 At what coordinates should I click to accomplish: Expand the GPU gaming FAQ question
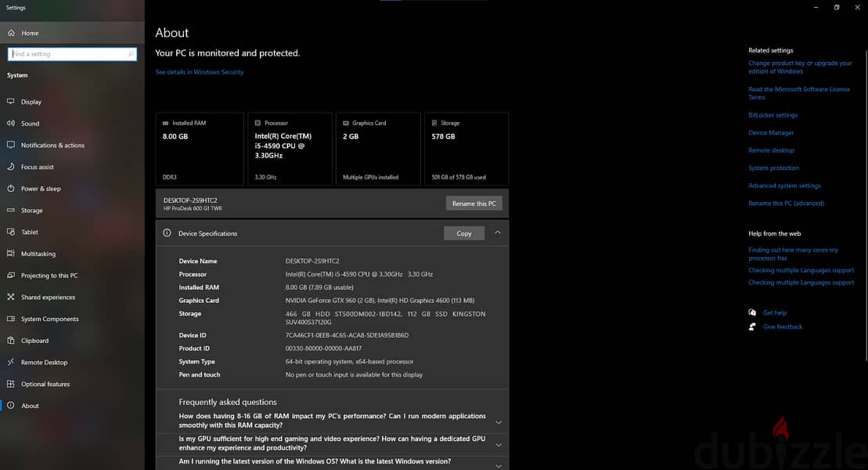point(499,445)
